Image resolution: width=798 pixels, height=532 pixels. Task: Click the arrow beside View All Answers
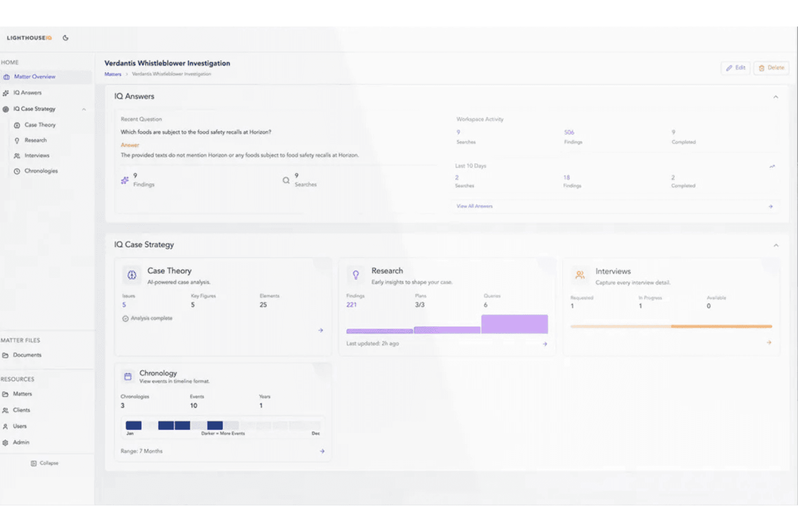coord(771,206)
